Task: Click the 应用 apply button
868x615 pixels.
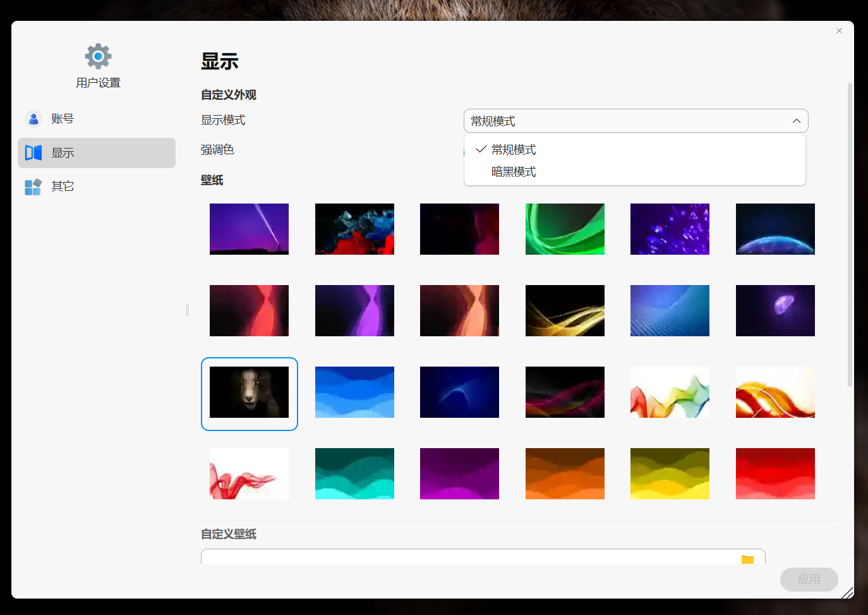Action: 809,579
